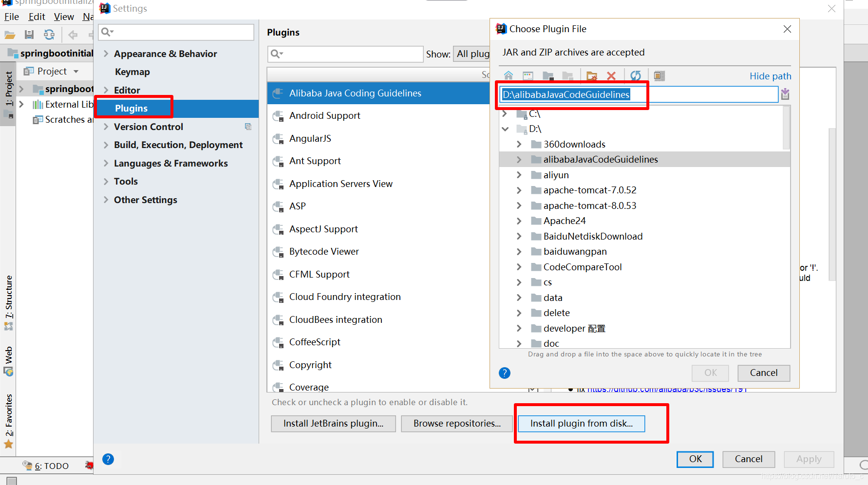868x485 pixels.
Task: Expand Other Settings group
Action: [106, 200]
